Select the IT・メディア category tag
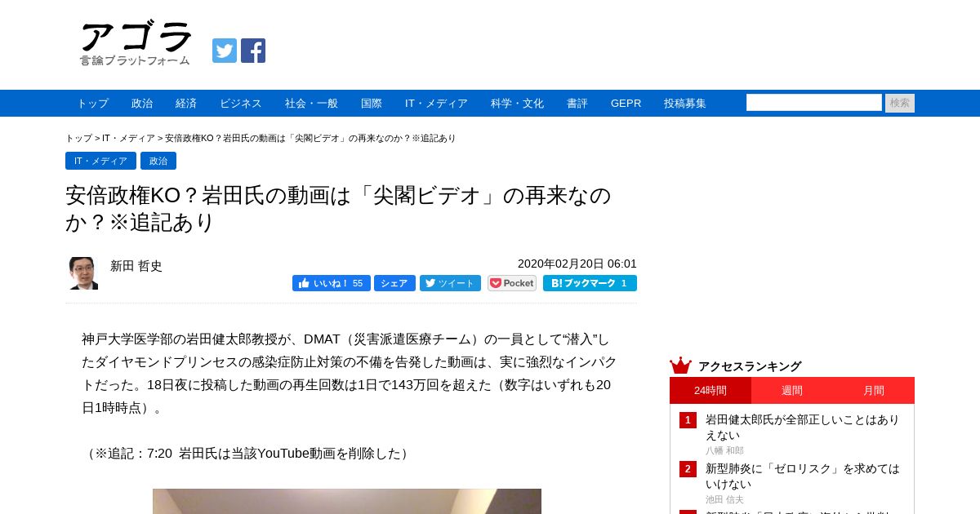The height and width of the screenshot is (514, 980). click(100, 161)
